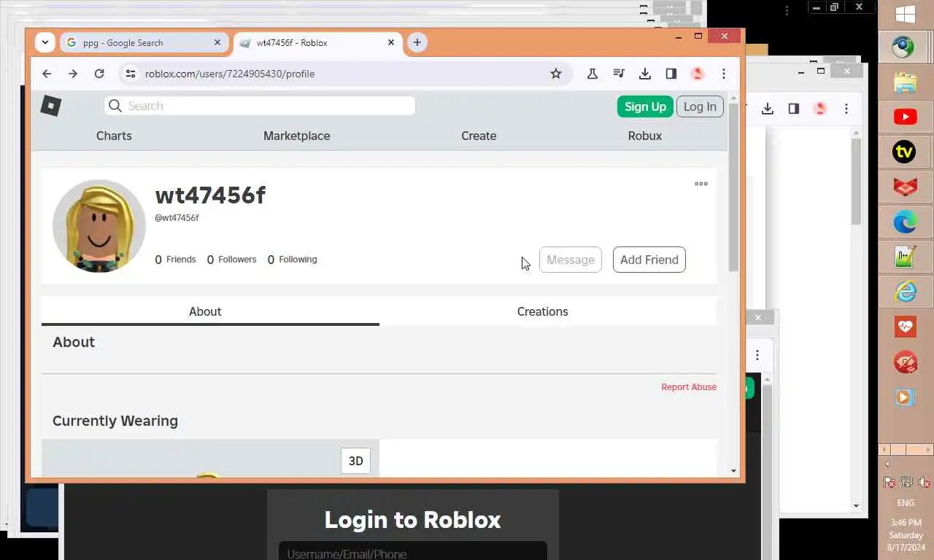
Task: Go back to the previous page
Action: click(x=47, y=74)
